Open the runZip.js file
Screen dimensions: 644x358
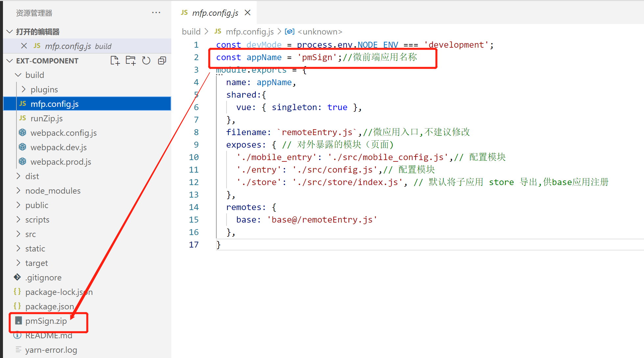pyautogui.click(x=46, y=118)
